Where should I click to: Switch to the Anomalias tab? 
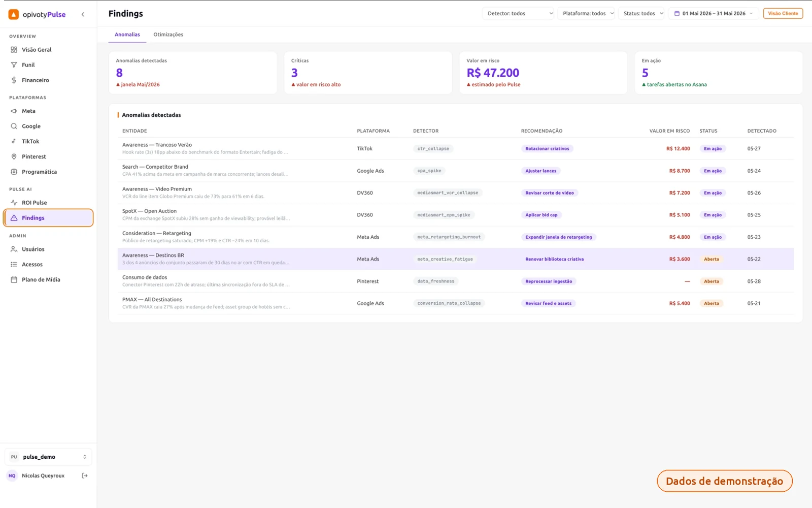click(x=127, y=35)
